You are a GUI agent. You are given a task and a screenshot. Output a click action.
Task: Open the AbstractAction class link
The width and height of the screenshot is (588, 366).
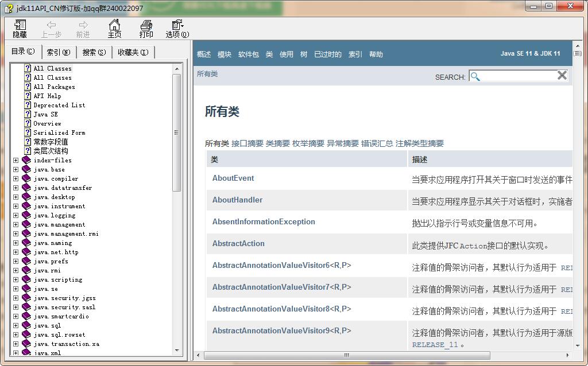click(238, 243)
